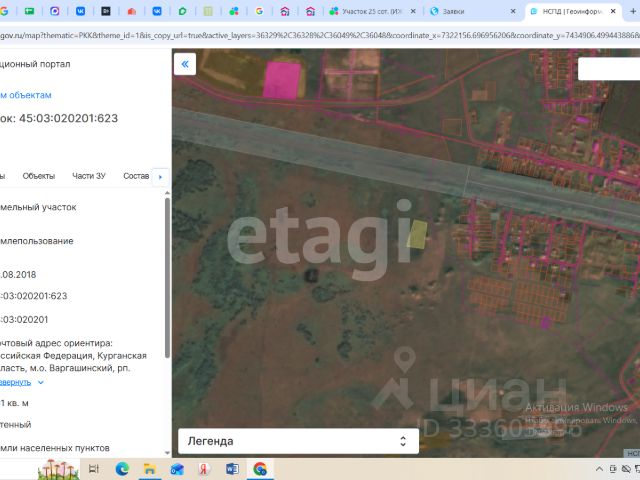Open File Explorer from the taskbar
This screenshot has width=640, height=480.
point(149,469)
